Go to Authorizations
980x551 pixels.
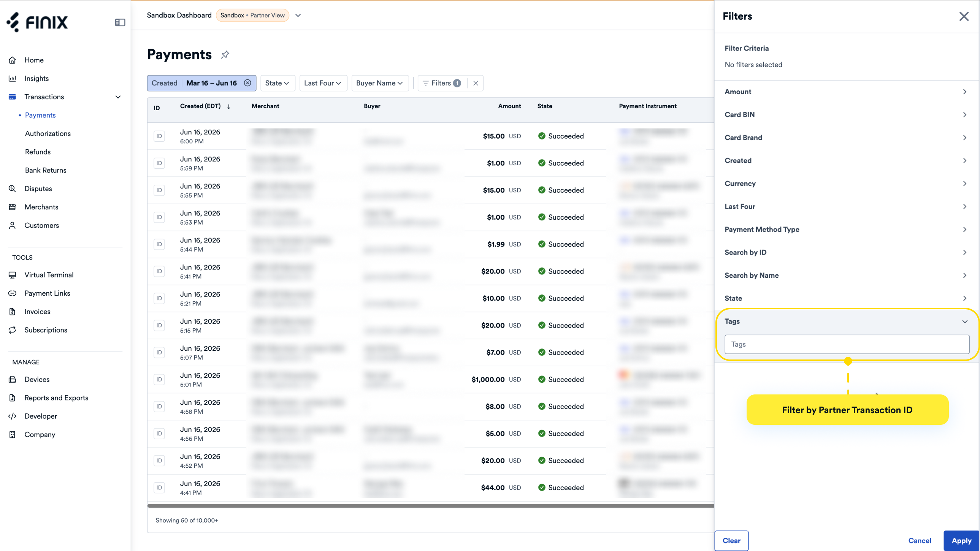click(48, 133)
